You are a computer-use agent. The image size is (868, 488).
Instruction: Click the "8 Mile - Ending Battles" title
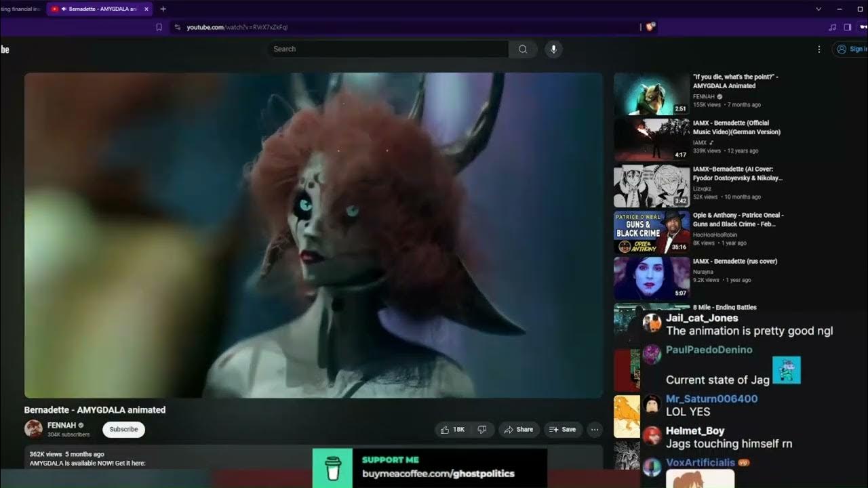(x=725, y=307)
